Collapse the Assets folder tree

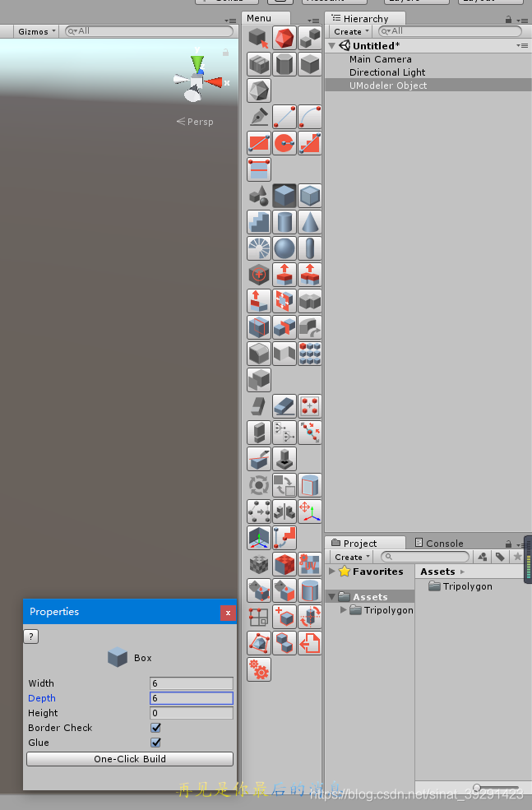(332, 597)
